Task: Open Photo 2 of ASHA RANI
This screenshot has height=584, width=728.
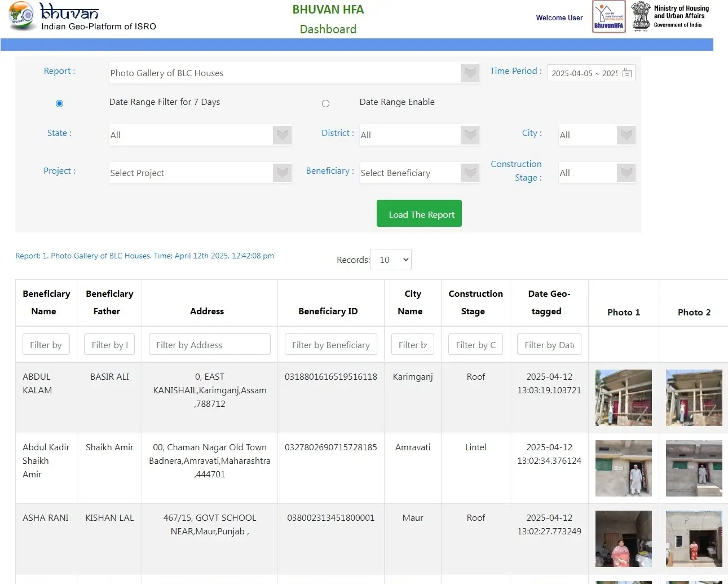Action: pos(694,539)
